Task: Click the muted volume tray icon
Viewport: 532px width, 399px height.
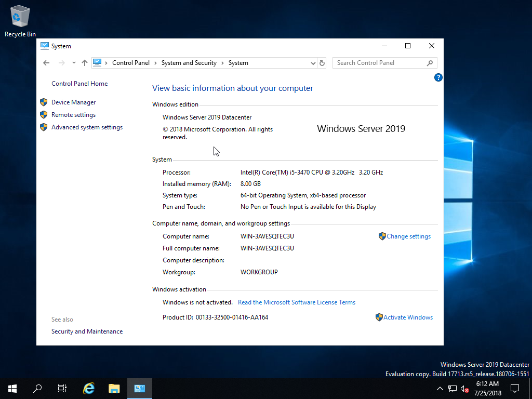Action: coord(464,389)
